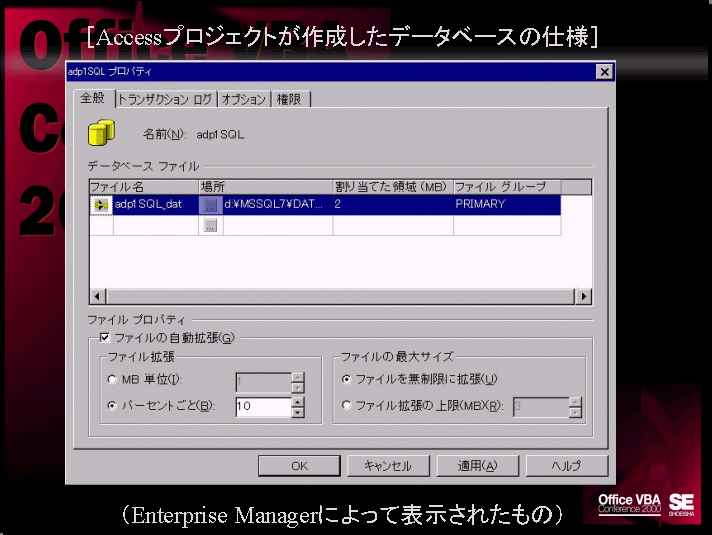Image resolution: width=712 pixels, height=535 pixels.
Task: Switch to the 全般 tab
Action: 93,98
